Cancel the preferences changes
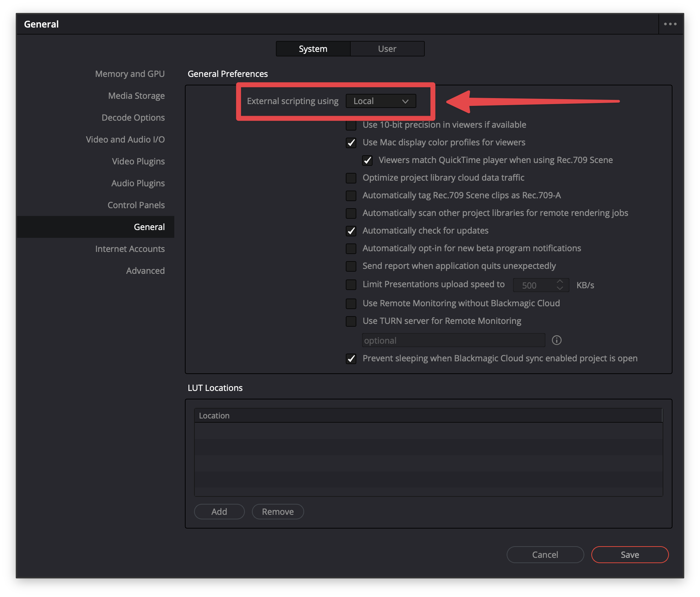Screen dimensions: 700x597 pos(545,555)
